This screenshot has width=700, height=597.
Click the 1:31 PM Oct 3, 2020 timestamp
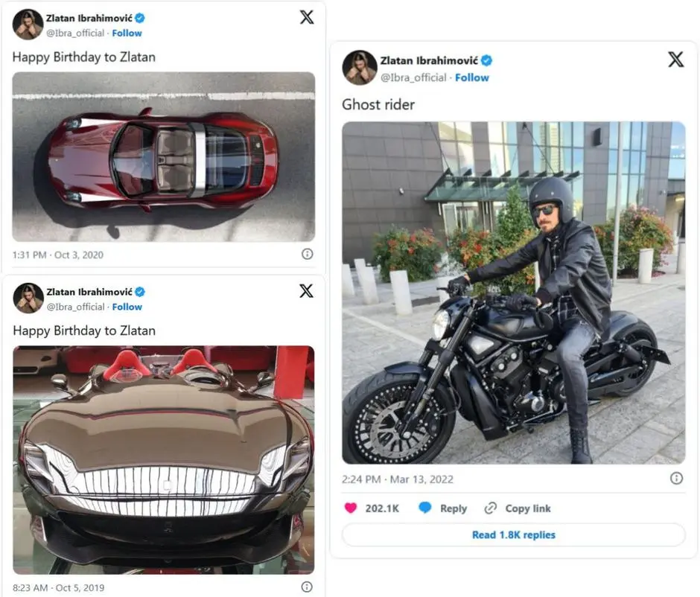click(x=58, y=255)
